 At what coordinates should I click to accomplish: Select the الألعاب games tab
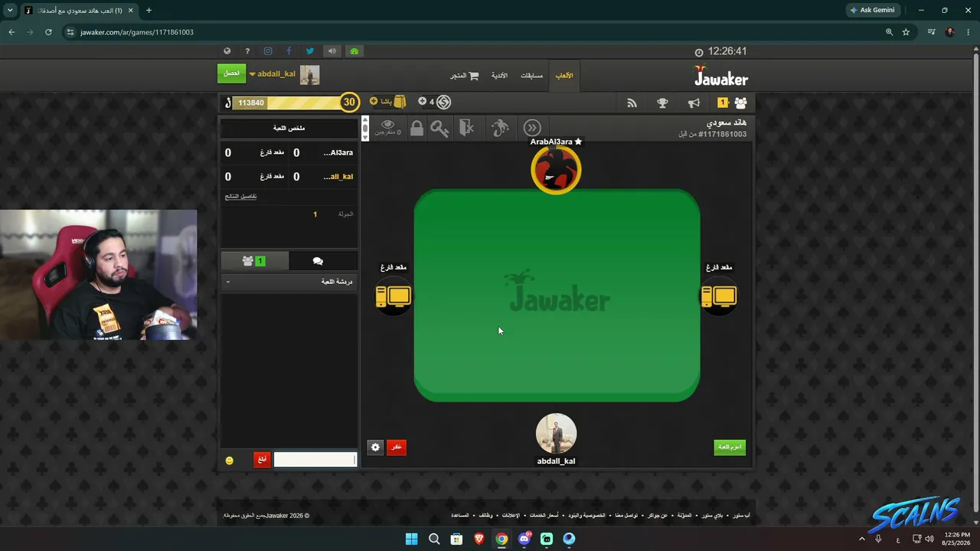[x=564, y=76]
